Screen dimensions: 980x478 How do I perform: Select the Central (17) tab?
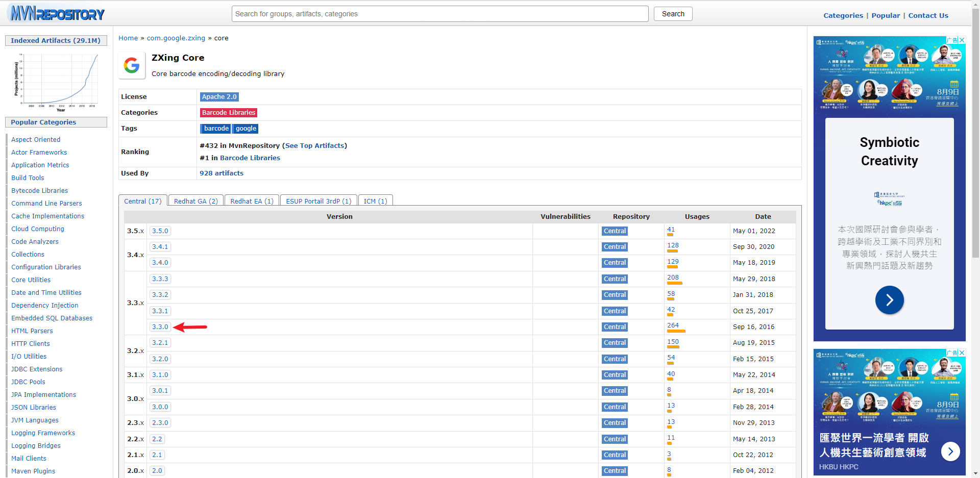[143, 201]
